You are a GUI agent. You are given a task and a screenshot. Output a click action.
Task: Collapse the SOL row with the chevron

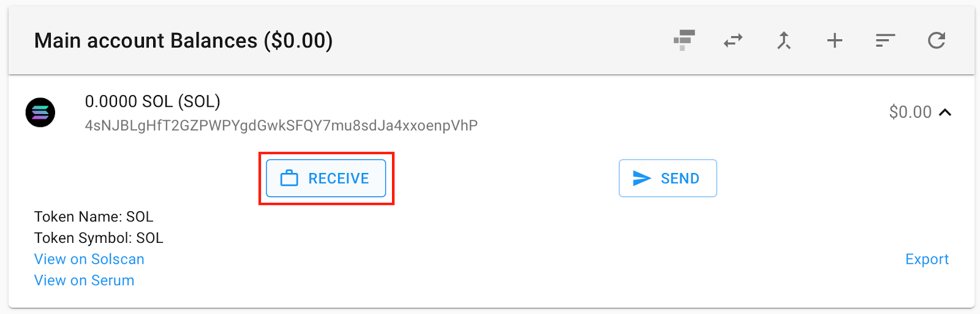click(x=945, y=112)
